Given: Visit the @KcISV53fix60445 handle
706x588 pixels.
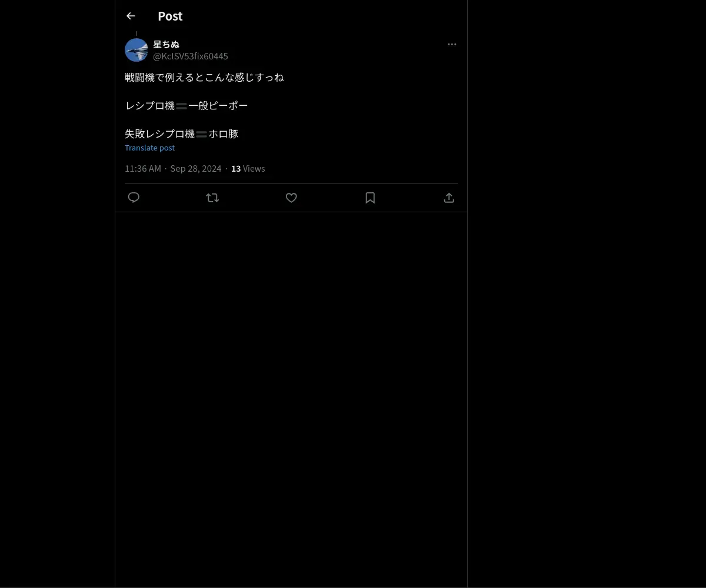Looking at the screenshot, I should 191,56.
